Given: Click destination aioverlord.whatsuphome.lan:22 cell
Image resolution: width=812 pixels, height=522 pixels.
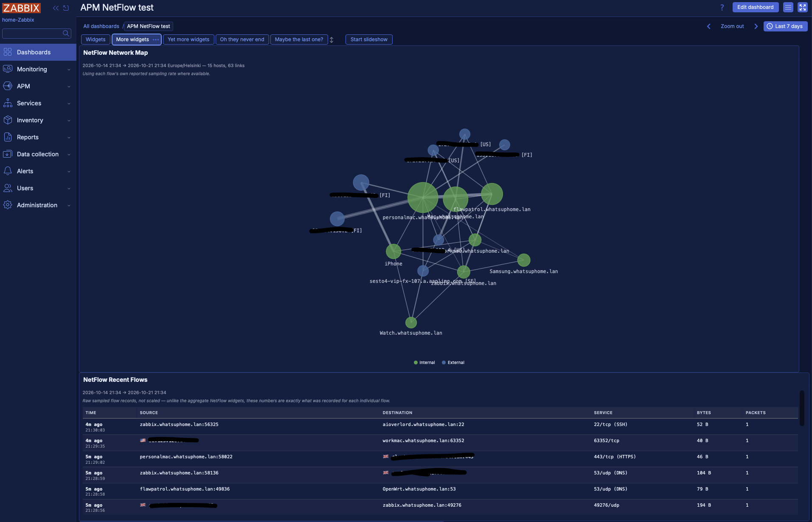Looking at the screenshot, I should 423,425.
